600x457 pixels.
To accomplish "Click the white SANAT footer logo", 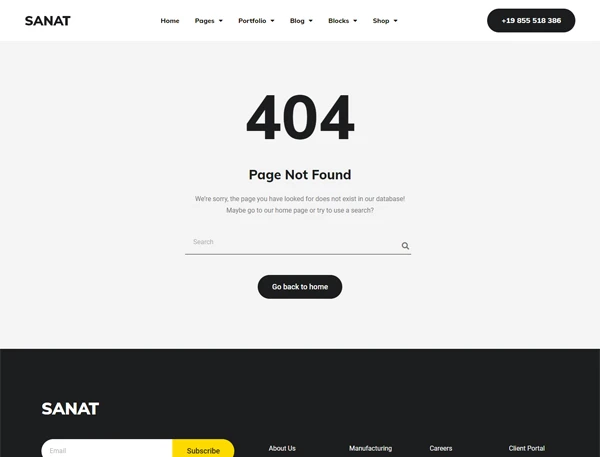I will point(70,408).
